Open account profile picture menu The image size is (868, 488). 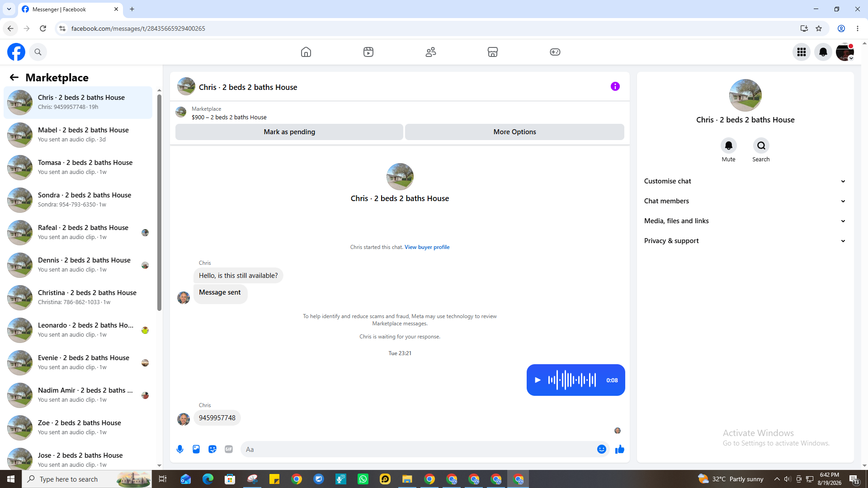(845, 52)
